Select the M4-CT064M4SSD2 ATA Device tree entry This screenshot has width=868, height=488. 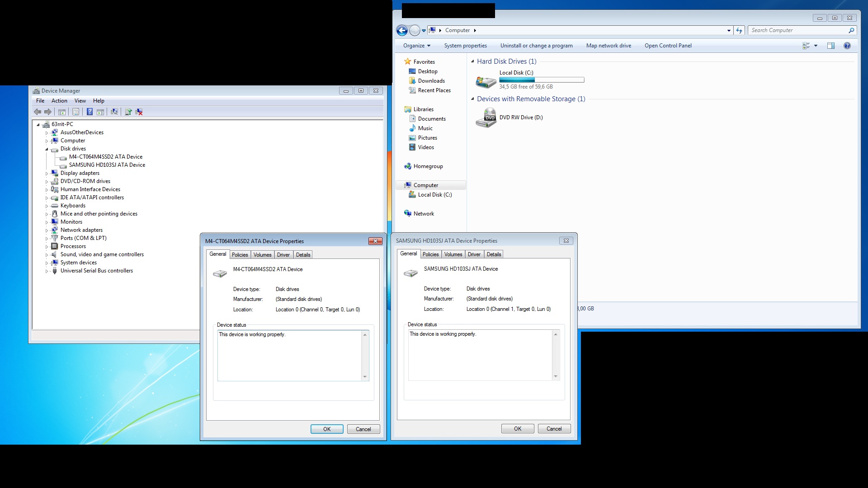coord(106,157)
